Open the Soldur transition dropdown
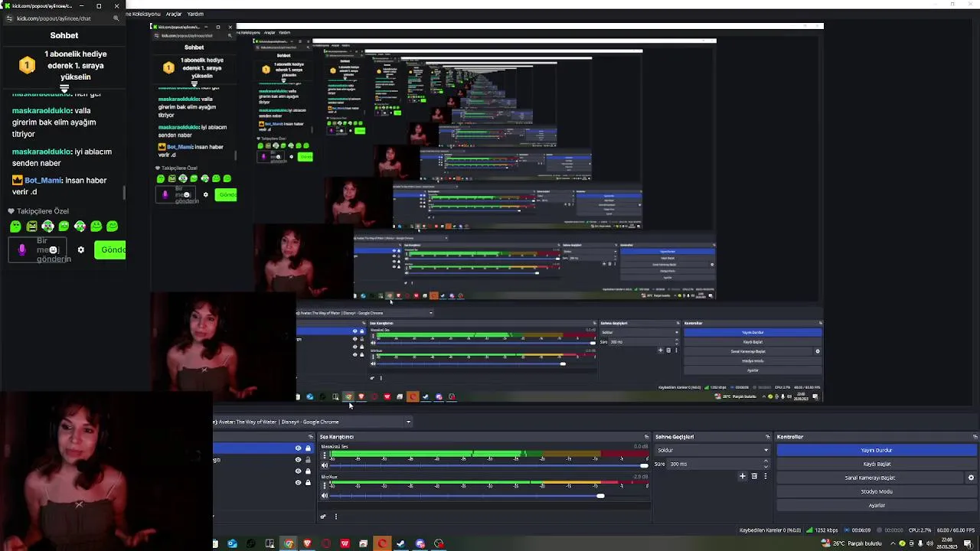 (x=712, y=450)
